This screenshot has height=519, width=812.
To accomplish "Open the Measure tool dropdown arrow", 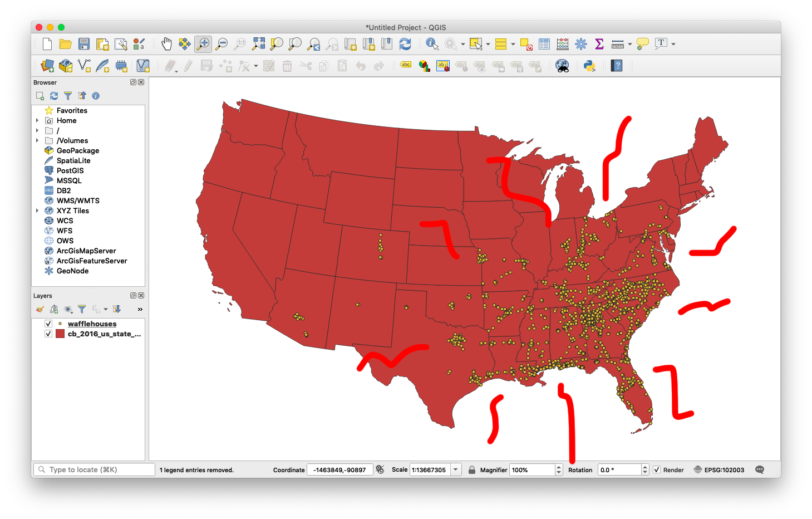I will tap(630, 44).
